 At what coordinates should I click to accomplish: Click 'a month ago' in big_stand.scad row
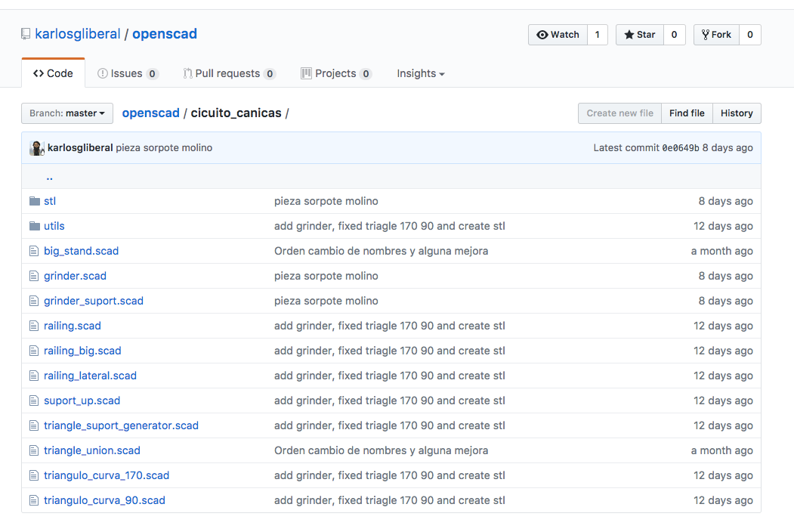[x=722, y=251]
